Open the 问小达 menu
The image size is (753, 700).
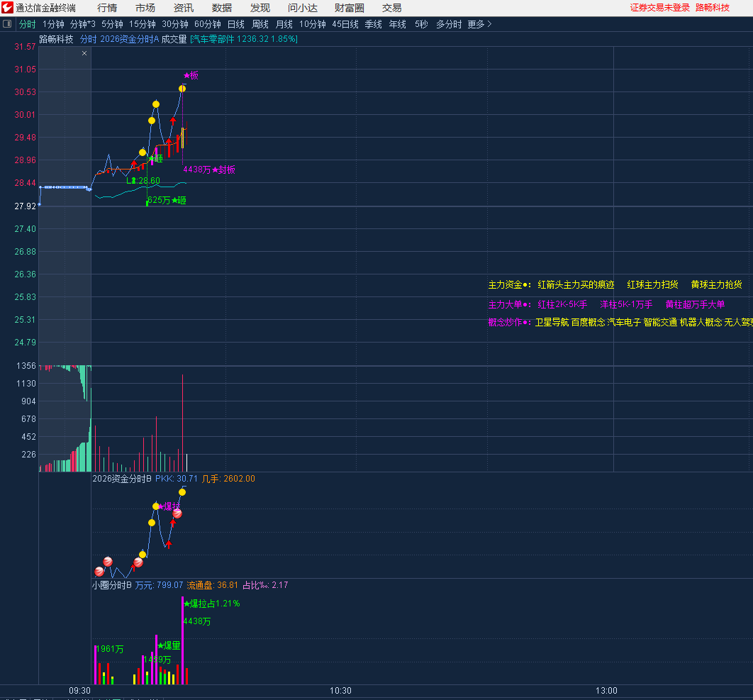pos(303,8)
